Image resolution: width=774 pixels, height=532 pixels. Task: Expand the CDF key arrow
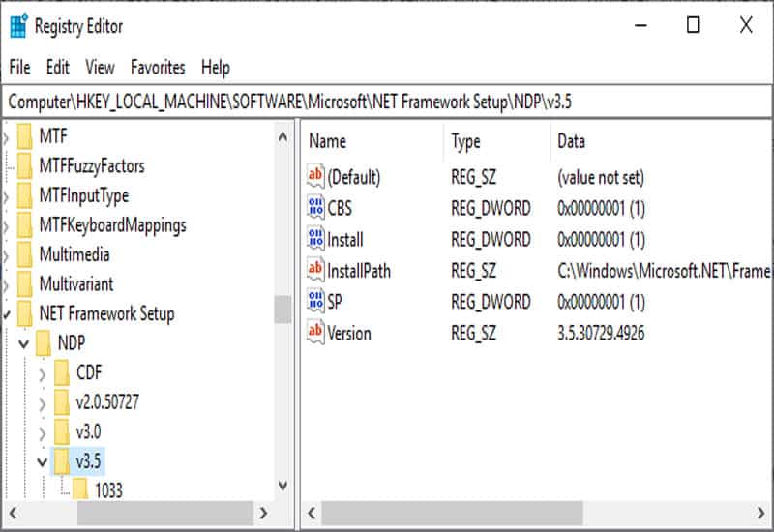(x=42, y=372)
